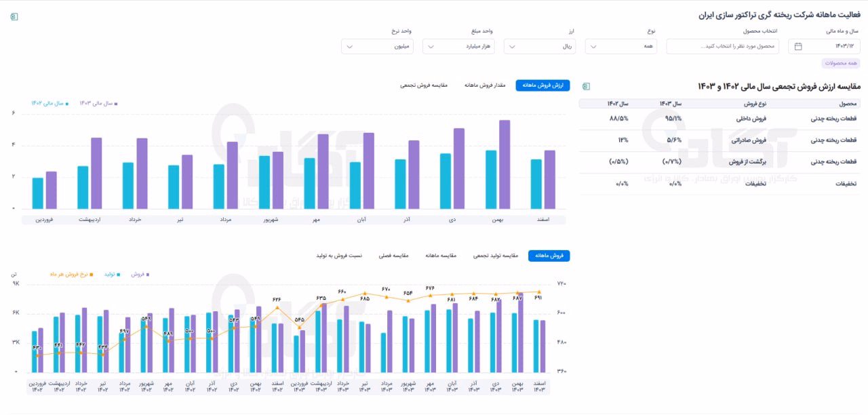The image size is (868, 415).
Task: Click the 'نوع فروش' table column header
Action: (x=755, y=103)
